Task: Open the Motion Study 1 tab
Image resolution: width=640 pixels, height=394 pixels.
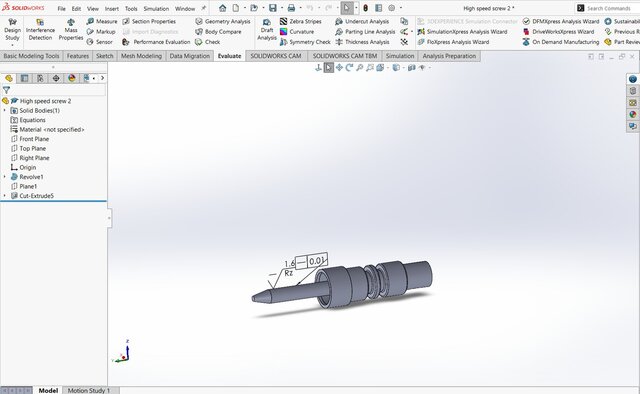Action: tap(89, 390)
